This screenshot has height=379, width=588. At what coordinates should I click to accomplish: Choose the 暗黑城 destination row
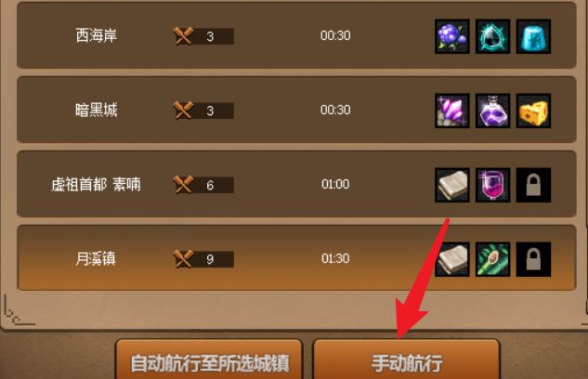[296, 110]
